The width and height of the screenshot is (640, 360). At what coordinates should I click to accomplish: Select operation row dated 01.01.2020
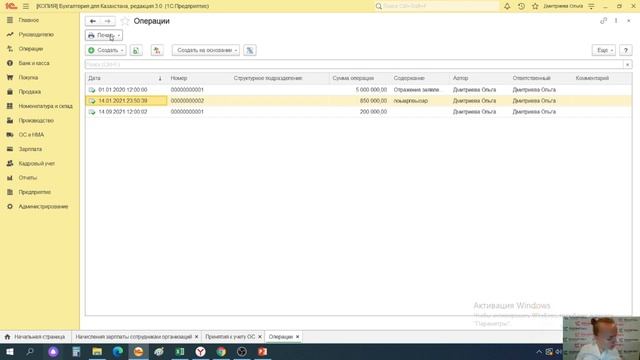(358, 90)
